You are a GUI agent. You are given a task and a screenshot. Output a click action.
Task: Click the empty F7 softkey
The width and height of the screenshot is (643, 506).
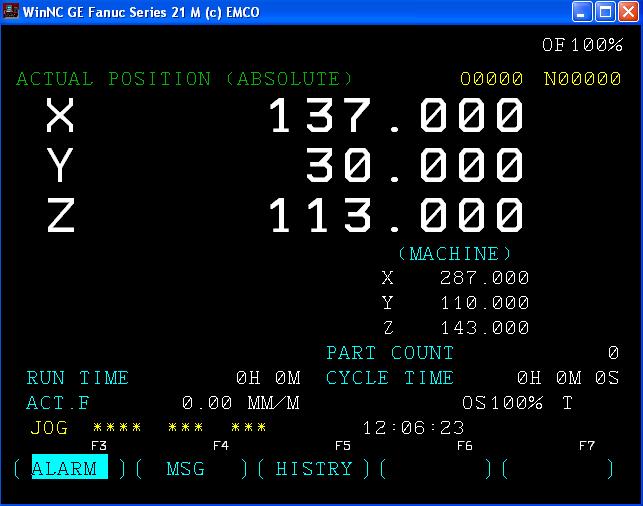click(x=558, y=469)
